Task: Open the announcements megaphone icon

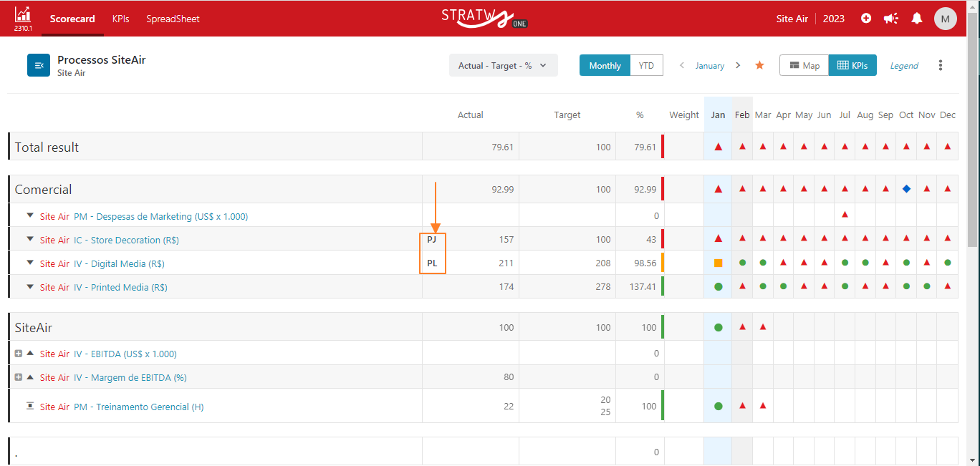Action: [x=891, y=19]
